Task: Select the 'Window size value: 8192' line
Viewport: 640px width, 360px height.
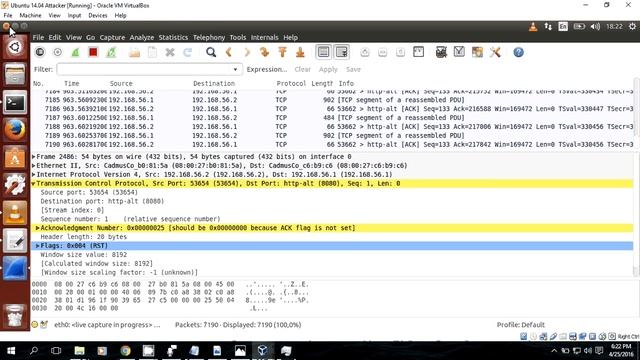Action: (332, 255)
